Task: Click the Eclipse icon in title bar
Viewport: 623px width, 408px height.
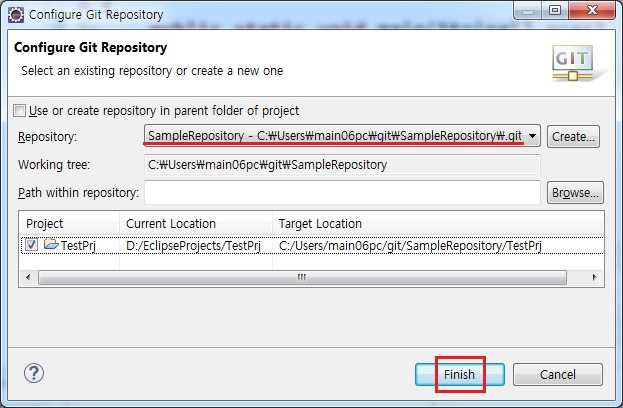Action: pyautogui.click(x=15, y=15)
